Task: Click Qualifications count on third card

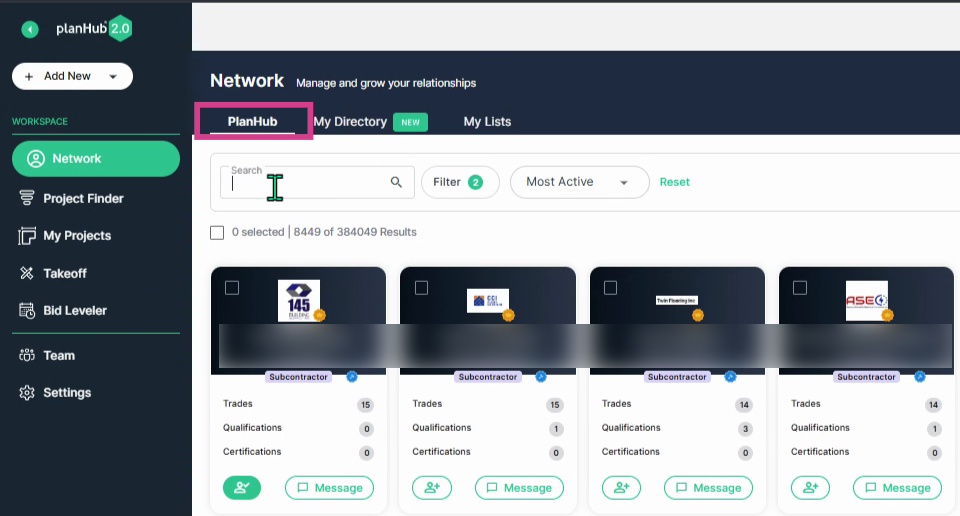Action: click(x=745, y=428)
